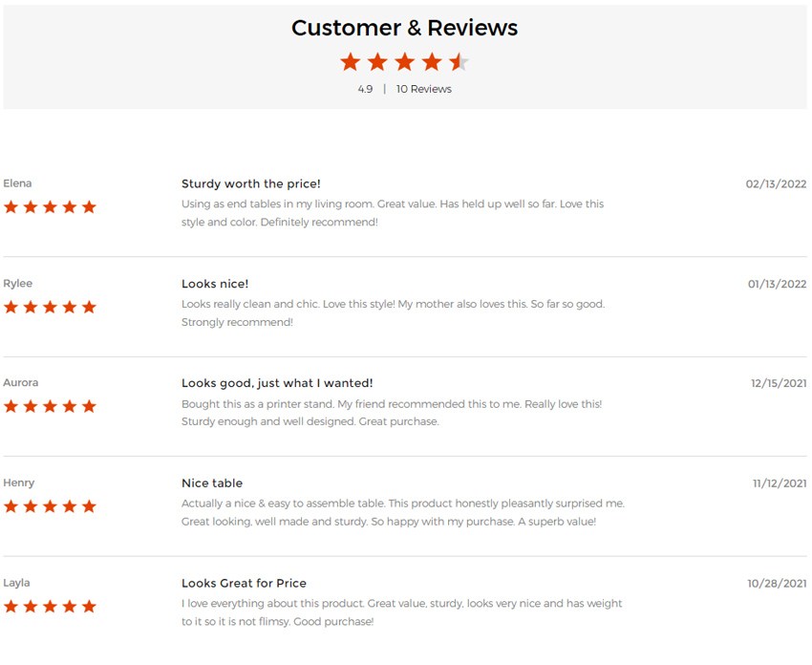Click the 4.9 rating score

point(365,89)
